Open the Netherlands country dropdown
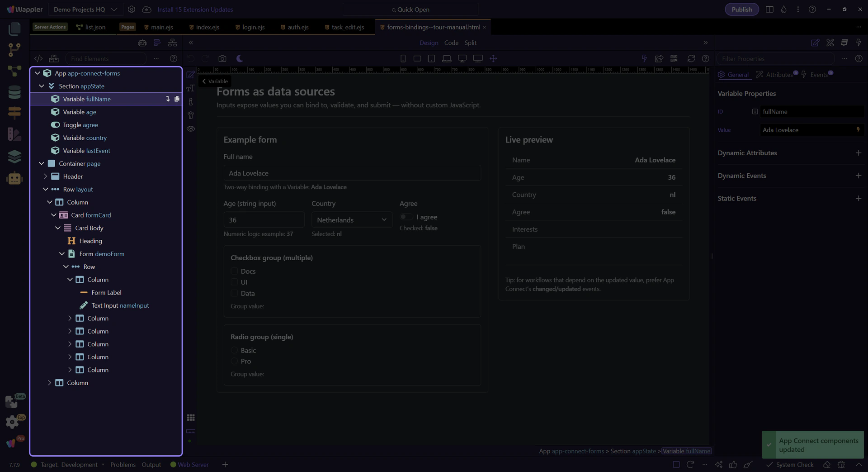 coord(351,220)
